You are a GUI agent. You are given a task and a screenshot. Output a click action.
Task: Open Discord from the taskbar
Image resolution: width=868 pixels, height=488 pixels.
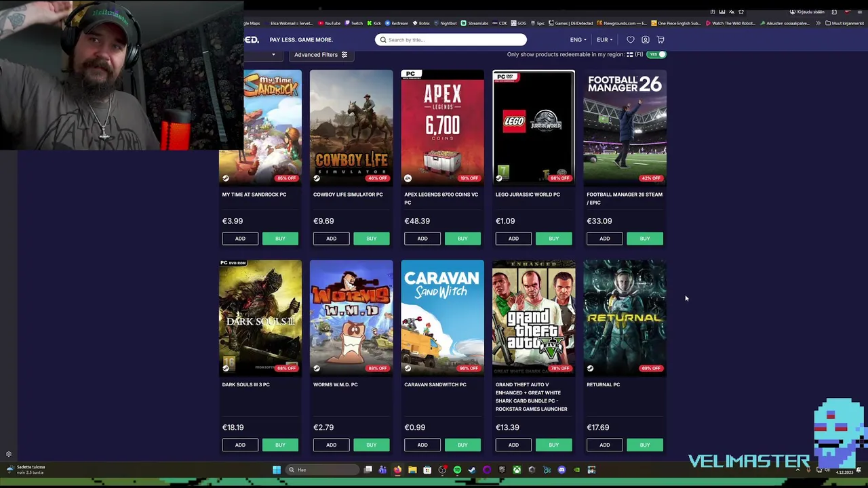(561, 470)
